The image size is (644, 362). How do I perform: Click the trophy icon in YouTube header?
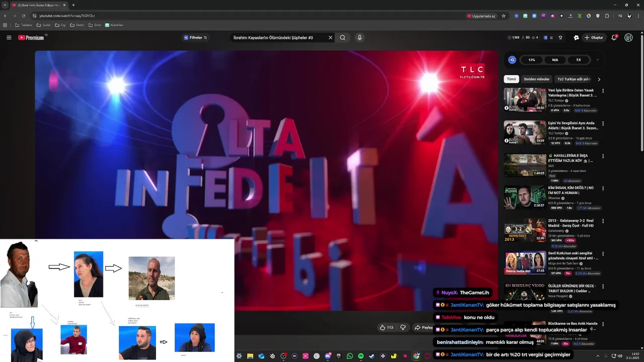point(560,38)
